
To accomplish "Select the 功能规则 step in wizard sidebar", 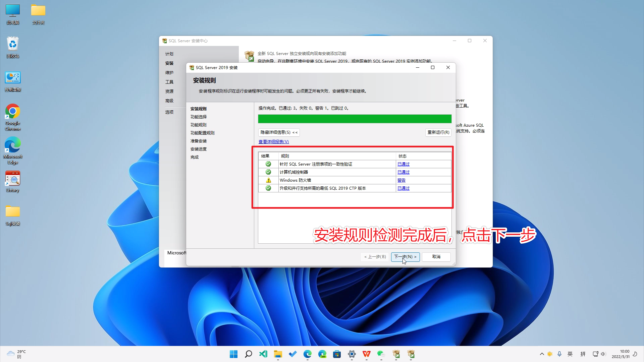I will coord(198,125).
